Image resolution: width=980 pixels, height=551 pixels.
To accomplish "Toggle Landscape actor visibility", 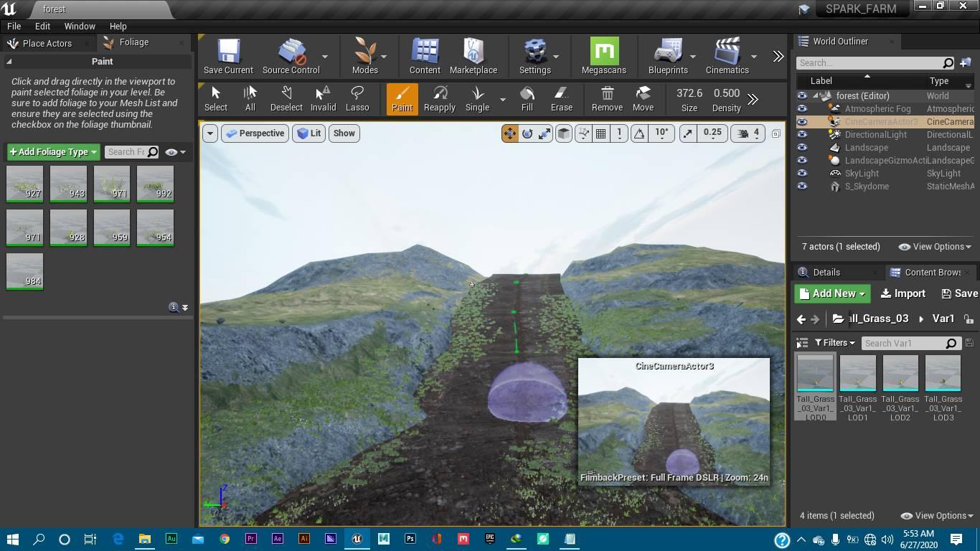I will pyautogui.click(x=802, y=147).
